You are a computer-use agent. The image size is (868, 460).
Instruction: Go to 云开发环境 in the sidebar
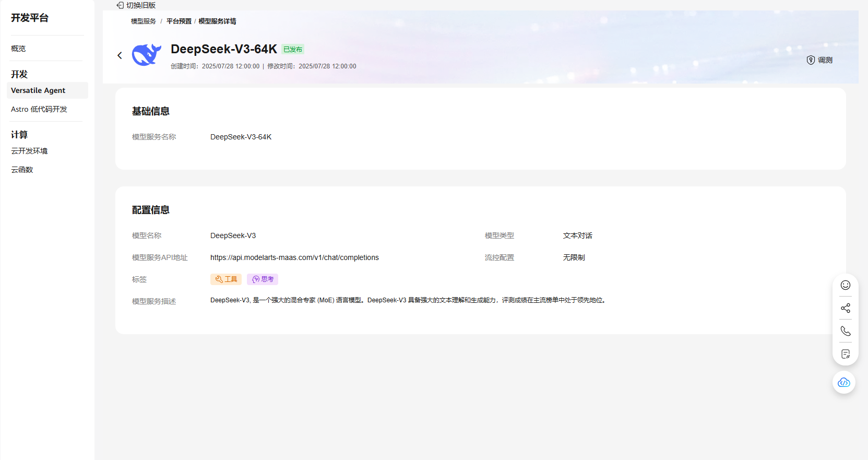29,151
